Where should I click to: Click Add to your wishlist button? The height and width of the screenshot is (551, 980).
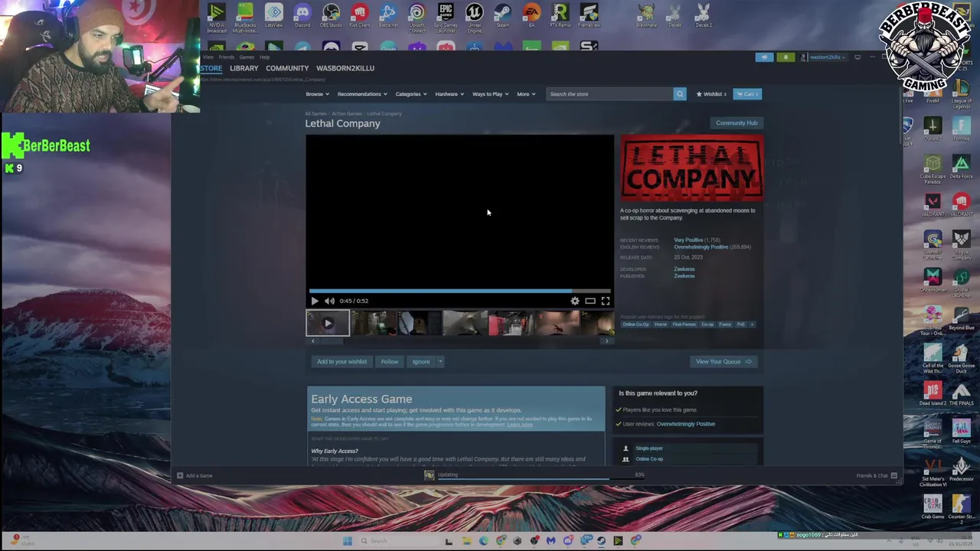(342, 361)
